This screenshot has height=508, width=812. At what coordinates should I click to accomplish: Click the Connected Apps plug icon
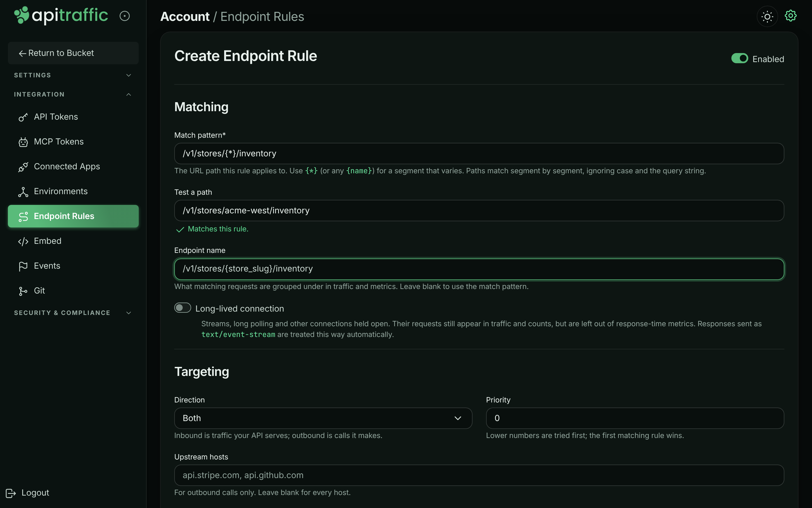point(23,167)
